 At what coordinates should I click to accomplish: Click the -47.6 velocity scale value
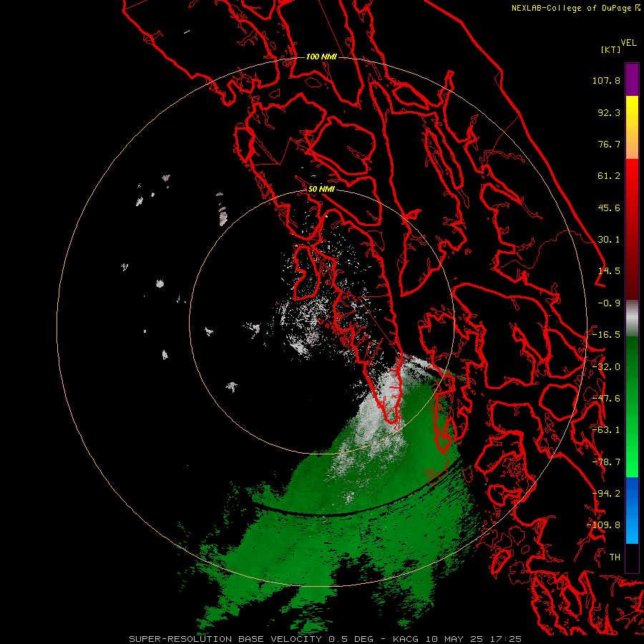(x=606, y=399)
